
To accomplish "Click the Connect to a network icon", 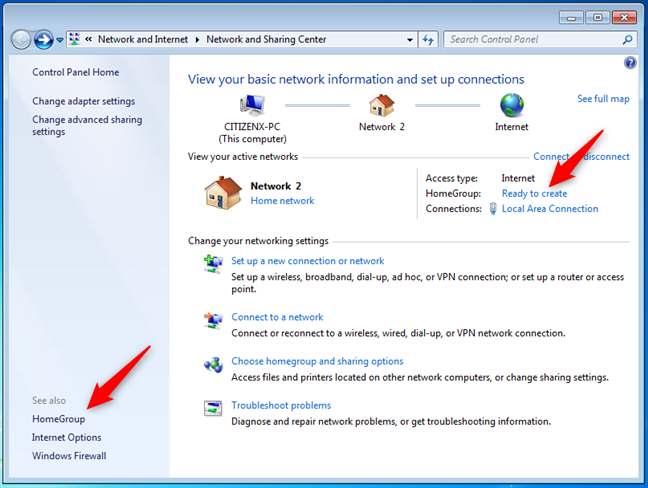I will [x=213, y=320].
